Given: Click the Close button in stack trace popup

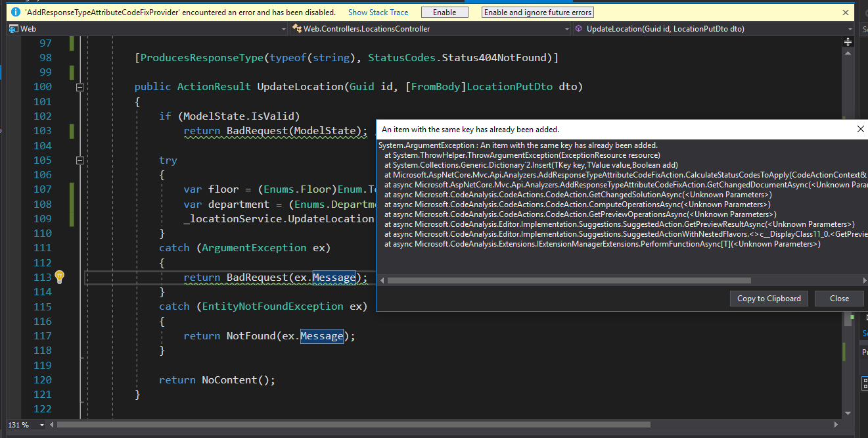Looking at the screenshot, I should click(839, 299).
